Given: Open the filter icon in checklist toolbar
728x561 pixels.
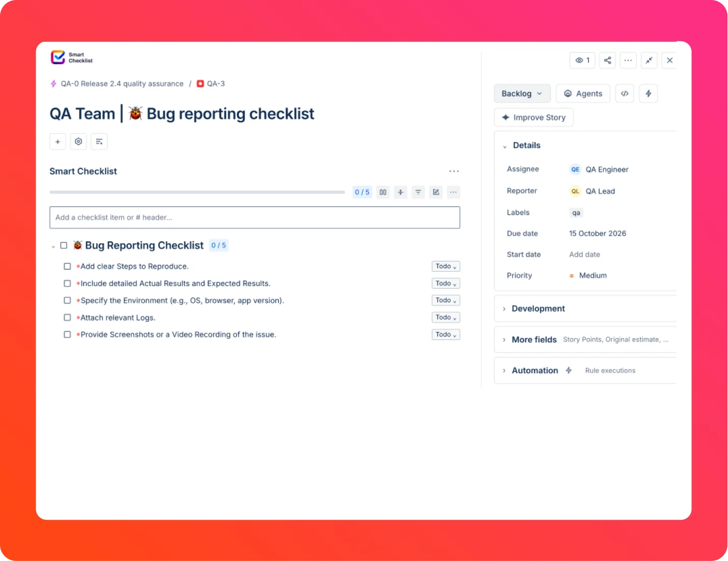Looking at the screenshot, I should (x=418, y=192).
